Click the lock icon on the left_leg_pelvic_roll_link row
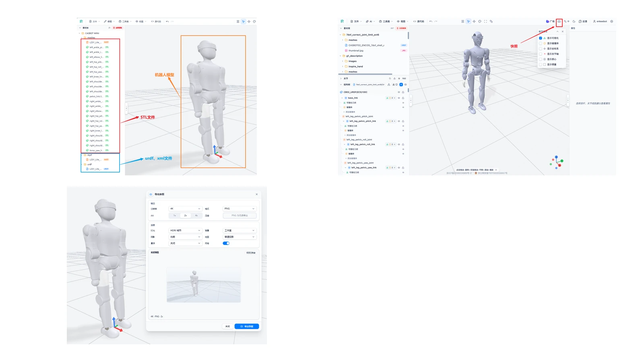Screen dimensions: 644x362 pos(403,144)
